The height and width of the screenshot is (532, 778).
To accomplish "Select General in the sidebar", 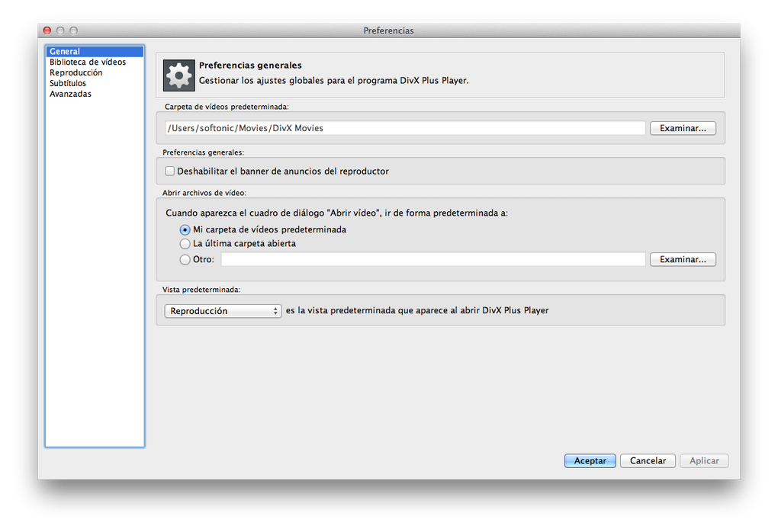I will coord(65,52).
